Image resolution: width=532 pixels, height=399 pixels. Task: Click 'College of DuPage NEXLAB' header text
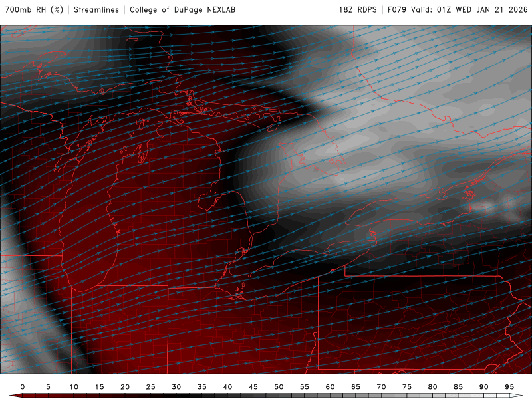182,9
